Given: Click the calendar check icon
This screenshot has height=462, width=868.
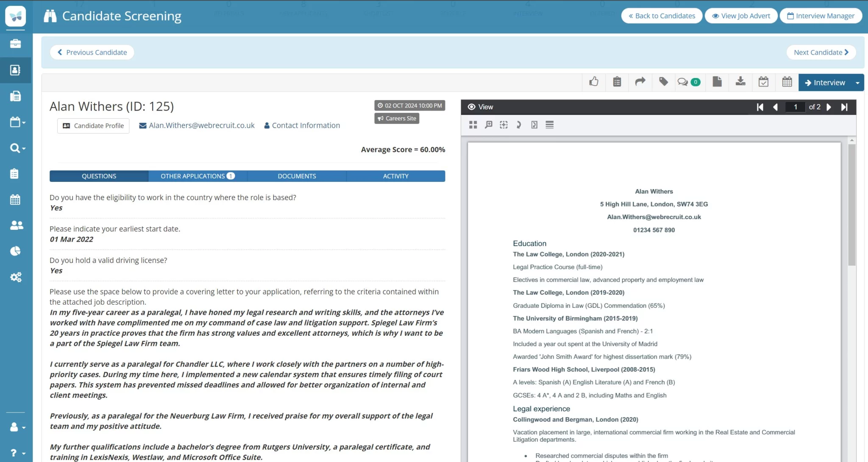Looking at the screenshot, I should tap(763, 82).
